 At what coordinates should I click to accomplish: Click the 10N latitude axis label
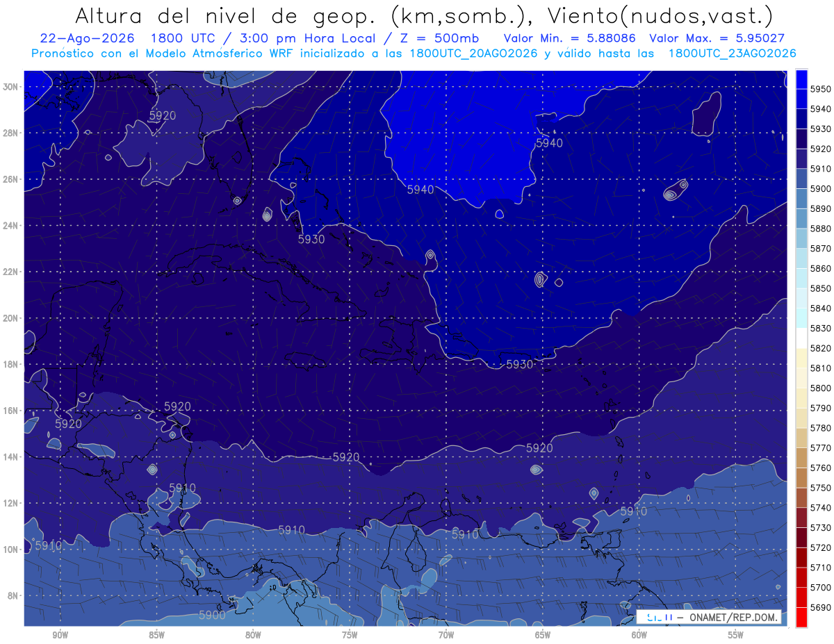point(10,550)
